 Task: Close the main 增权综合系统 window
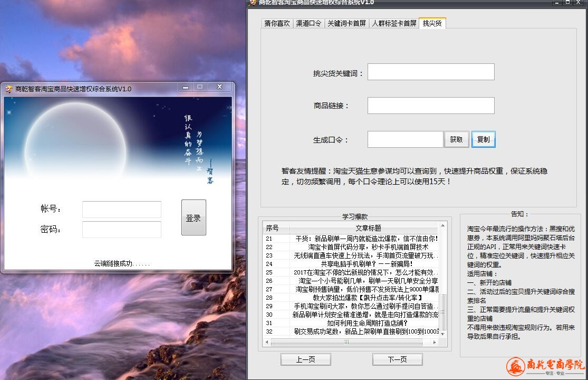point(579,2)
